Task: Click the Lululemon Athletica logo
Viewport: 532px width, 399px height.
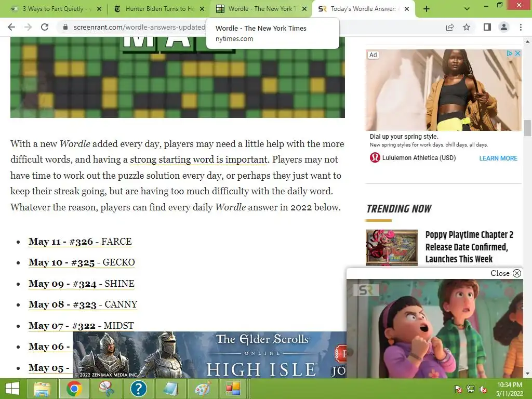Action: [x=375, y=158]
